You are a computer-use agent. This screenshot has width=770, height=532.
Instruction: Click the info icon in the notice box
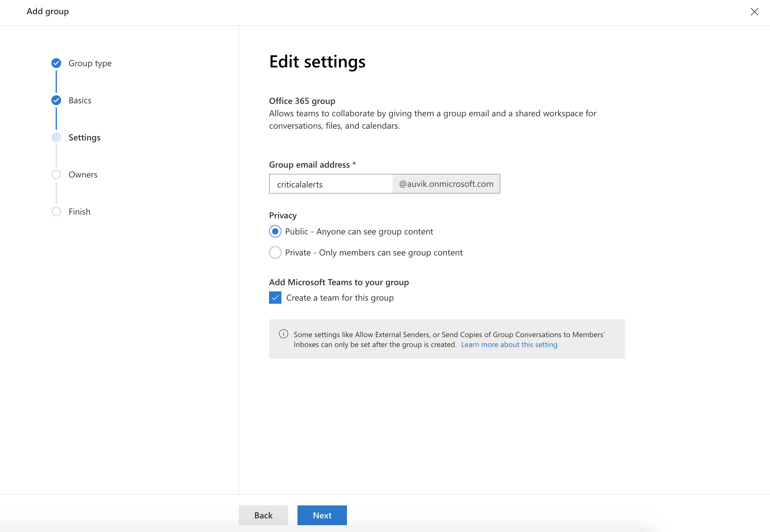(x=284, y=334)
